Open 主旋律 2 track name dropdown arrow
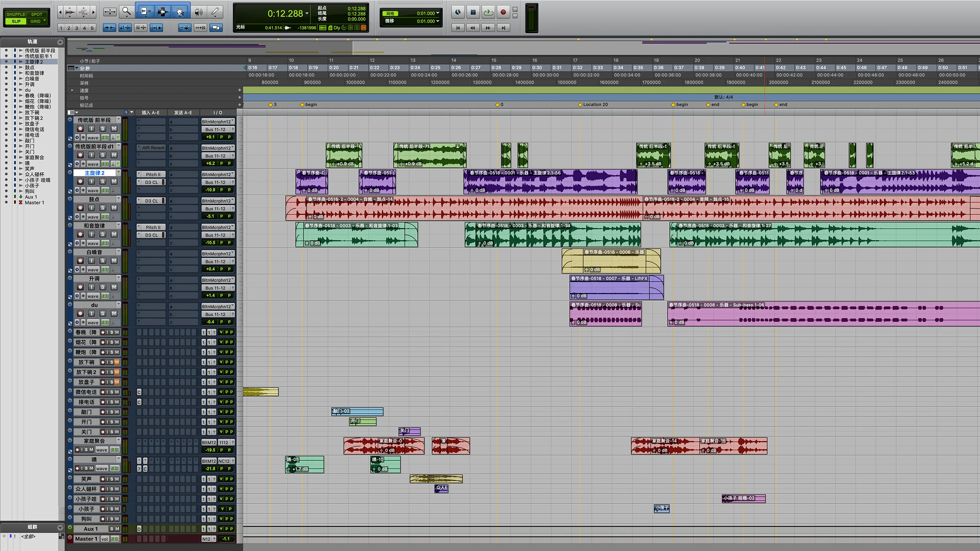Screen dimensions: 980x551 pos(118,172)
